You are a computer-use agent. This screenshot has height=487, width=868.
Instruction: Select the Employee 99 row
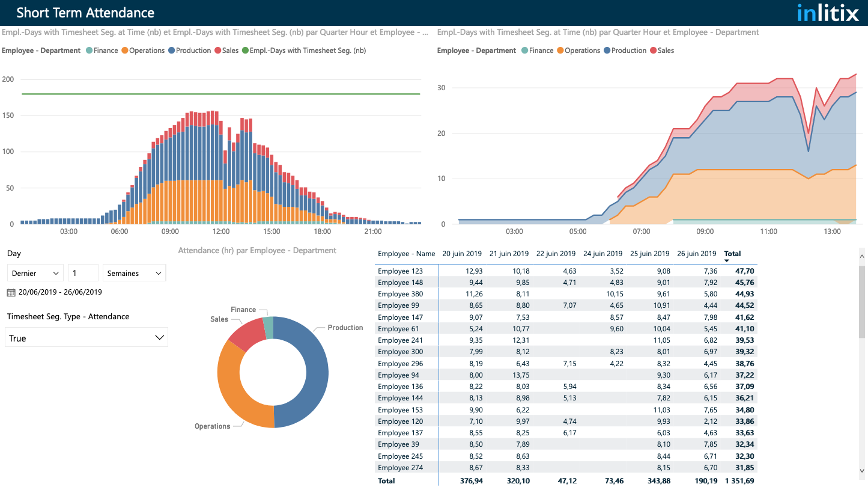(566, 305)
